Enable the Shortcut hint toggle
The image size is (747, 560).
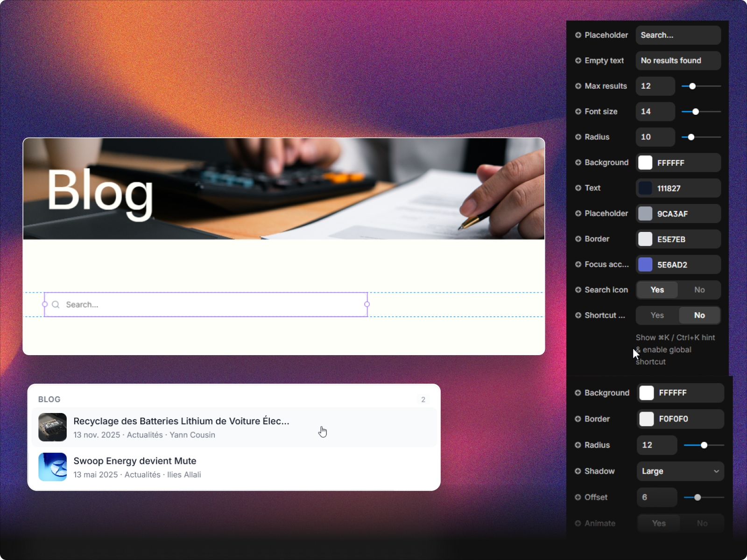tap(657, 315)
